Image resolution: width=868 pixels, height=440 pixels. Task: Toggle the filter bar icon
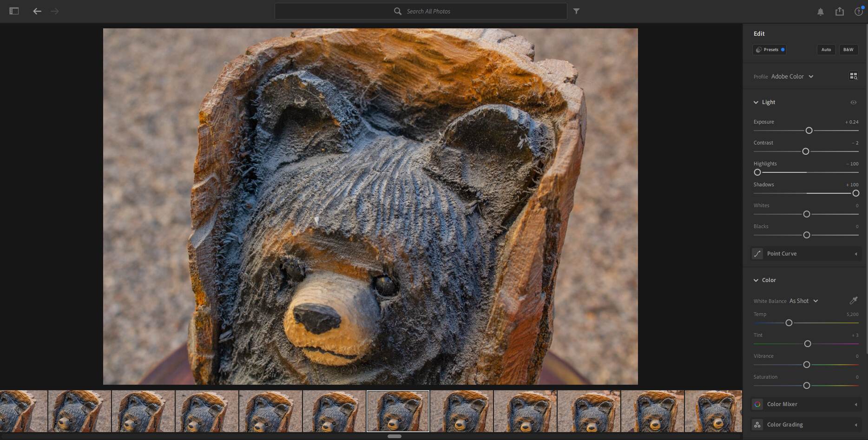point(577,11)
